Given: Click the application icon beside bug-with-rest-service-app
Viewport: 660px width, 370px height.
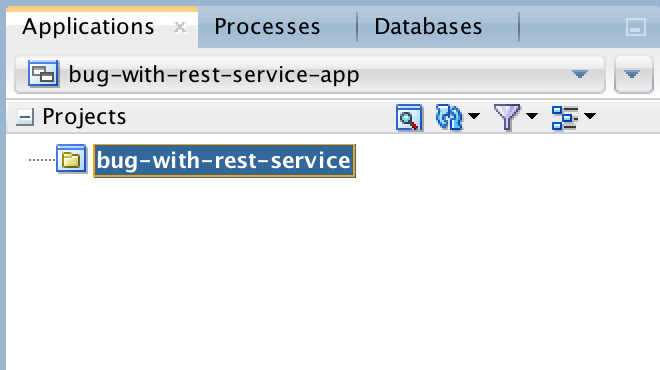Looking at the screenshot, I should coord(43,74).
